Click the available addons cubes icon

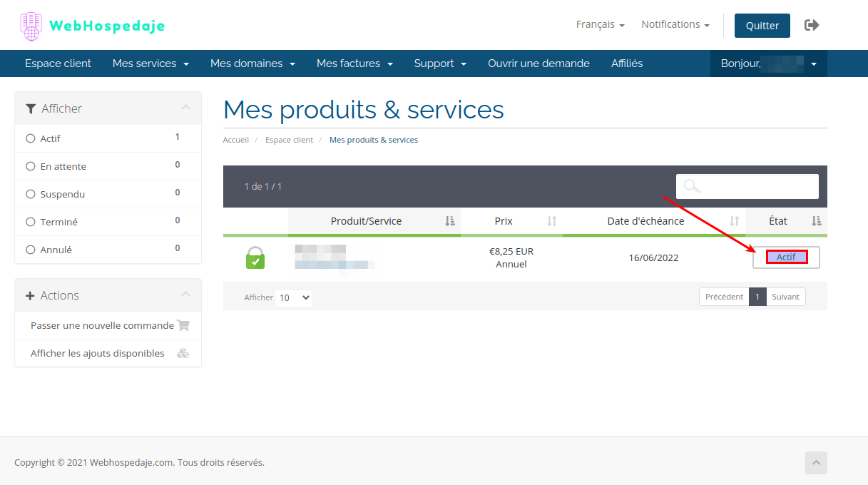pyautogui.click(x=183, y=353)
